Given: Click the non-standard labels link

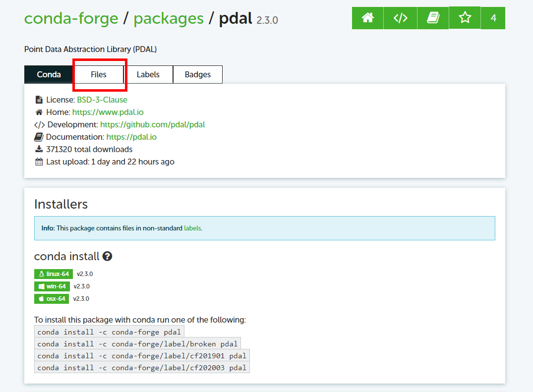Looking at the screenshot, I should [192, 228].
